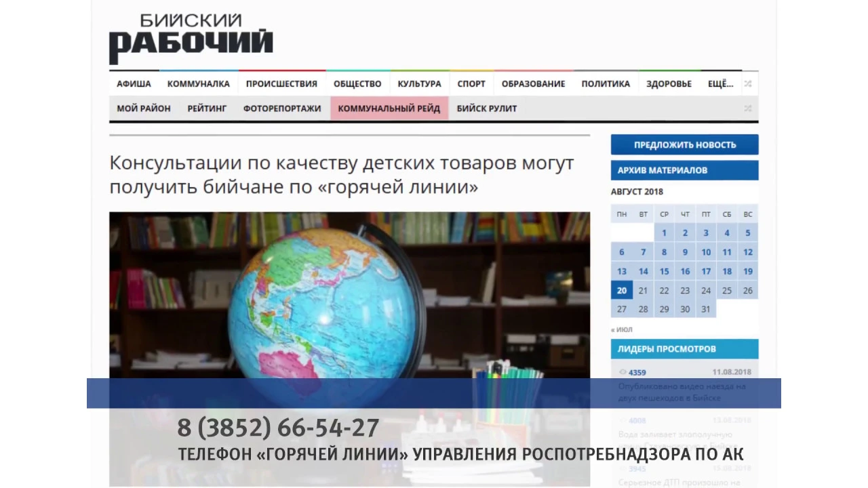
Task: Open the Афиша menu section
Action: pos(134,84)
